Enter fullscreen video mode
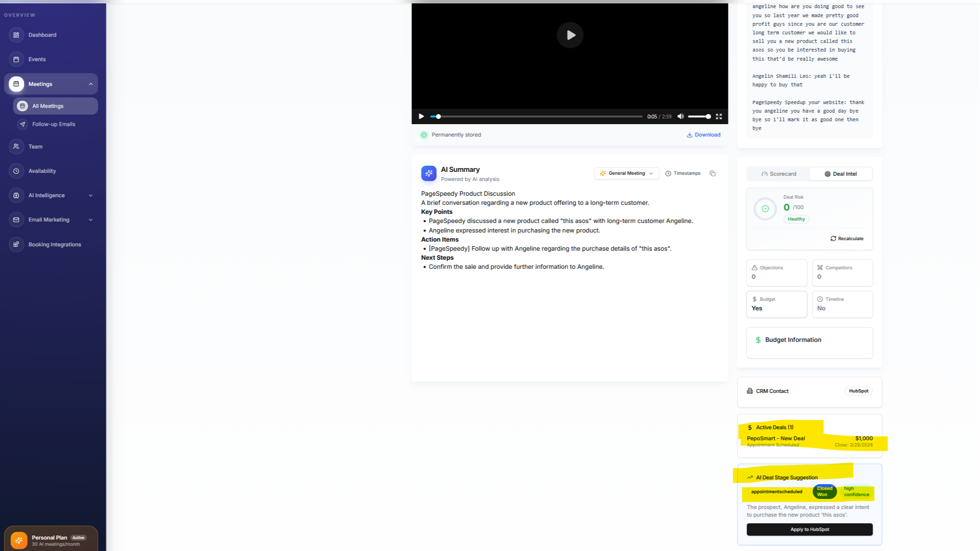 (718, 117)
